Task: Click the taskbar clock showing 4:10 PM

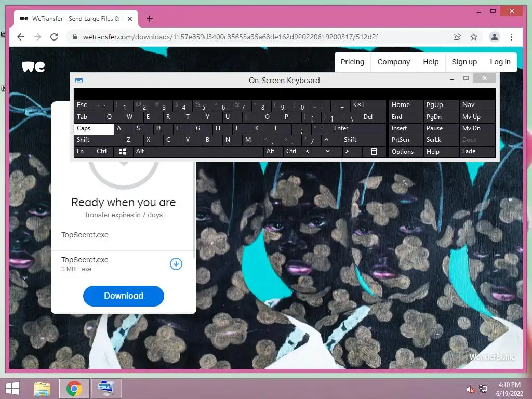Action: tap(509, 389)
